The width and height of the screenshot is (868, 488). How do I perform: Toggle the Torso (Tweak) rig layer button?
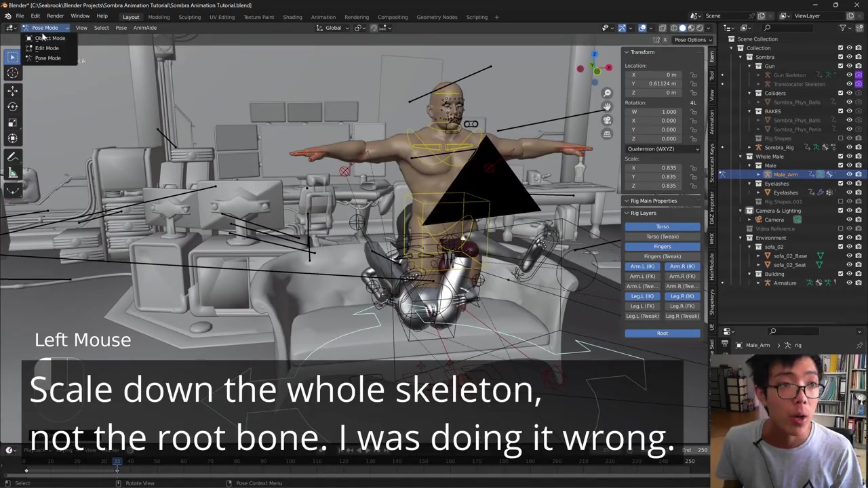pyautogui.click(x=662, y=237)
